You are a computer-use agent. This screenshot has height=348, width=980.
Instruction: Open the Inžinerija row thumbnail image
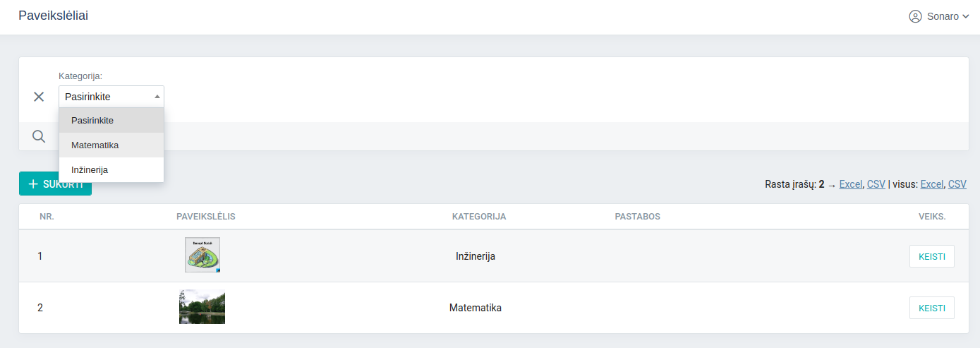coord(202,255)
